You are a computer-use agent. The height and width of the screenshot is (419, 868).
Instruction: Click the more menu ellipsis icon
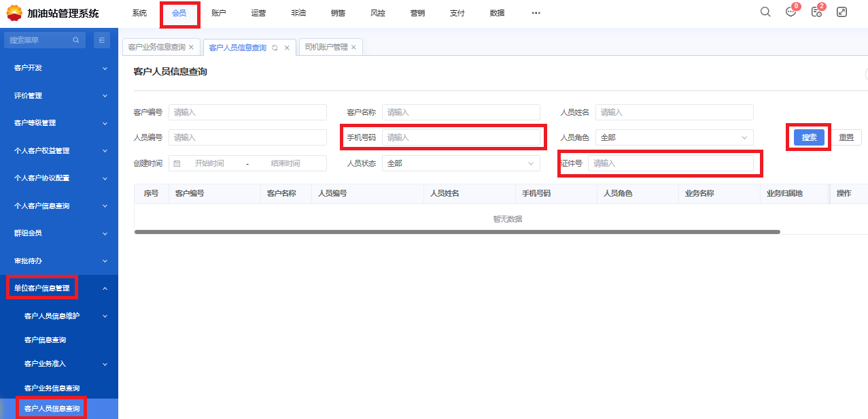tap(536, 13)
